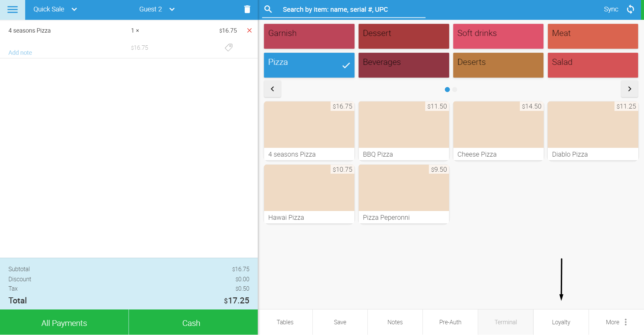Delete order with trash can icon
The height and width of the screenshot is (335, 644).
pos(247,9)
